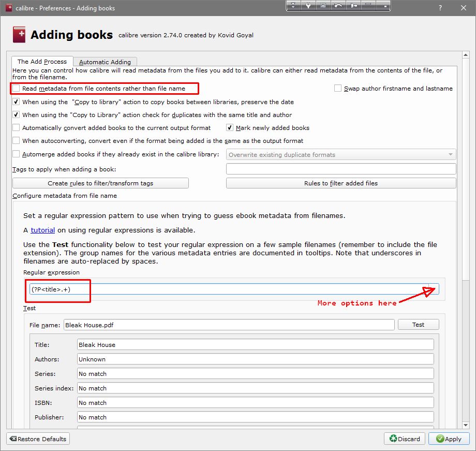The height and width of the screenshot is (451, 476).
Task: Uncheck duplicate check for Copy to Library
Action: (16, 115)
